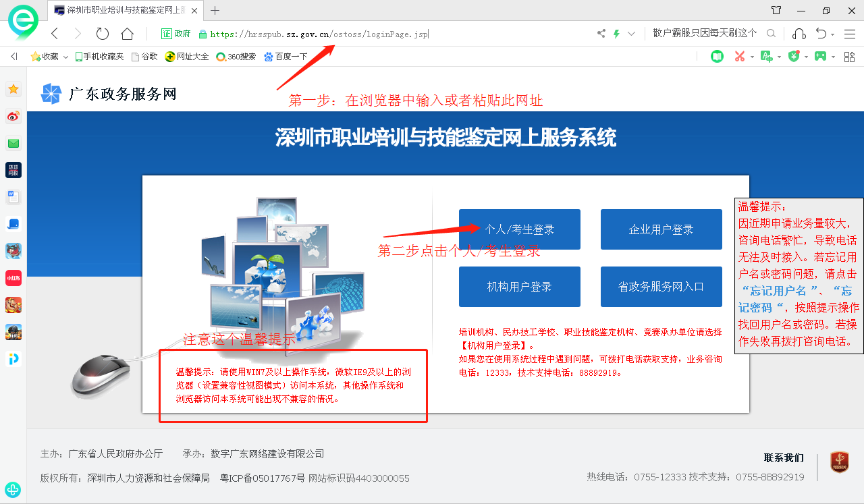Click the scissors screenshot tool icon

740,57
